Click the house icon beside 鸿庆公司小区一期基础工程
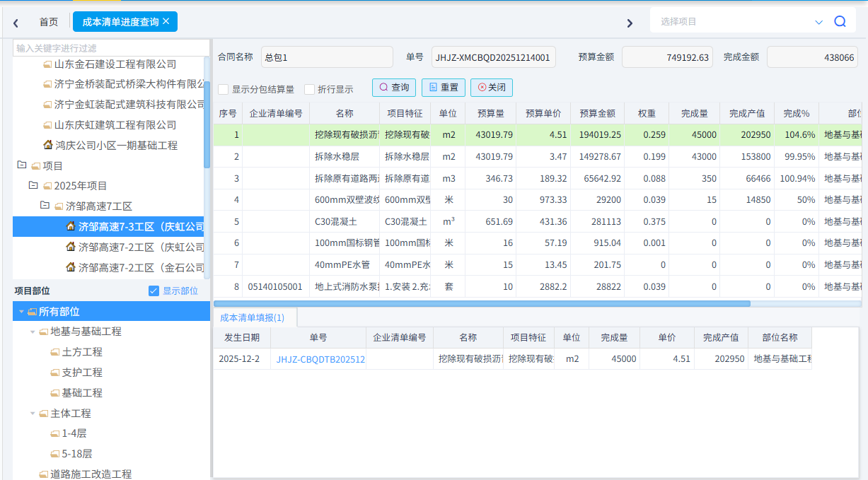The width and height of the screenshot is (868, 480). point(48,145)
